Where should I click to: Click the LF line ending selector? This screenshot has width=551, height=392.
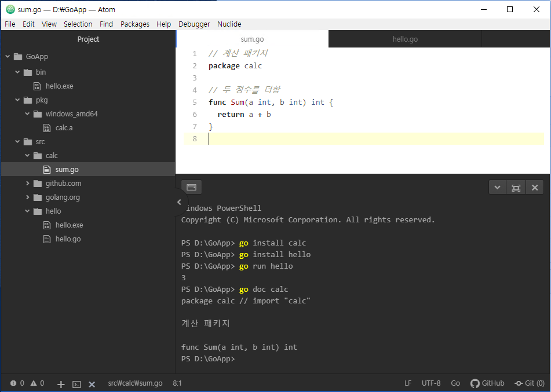coord(408,383)
